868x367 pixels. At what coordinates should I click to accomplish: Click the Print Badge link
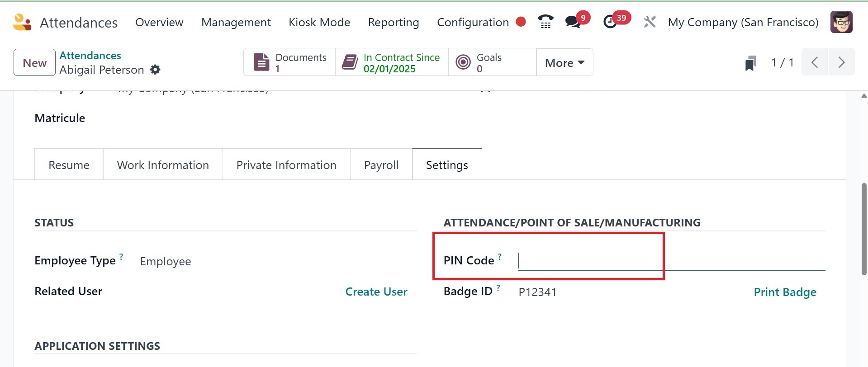785,292
